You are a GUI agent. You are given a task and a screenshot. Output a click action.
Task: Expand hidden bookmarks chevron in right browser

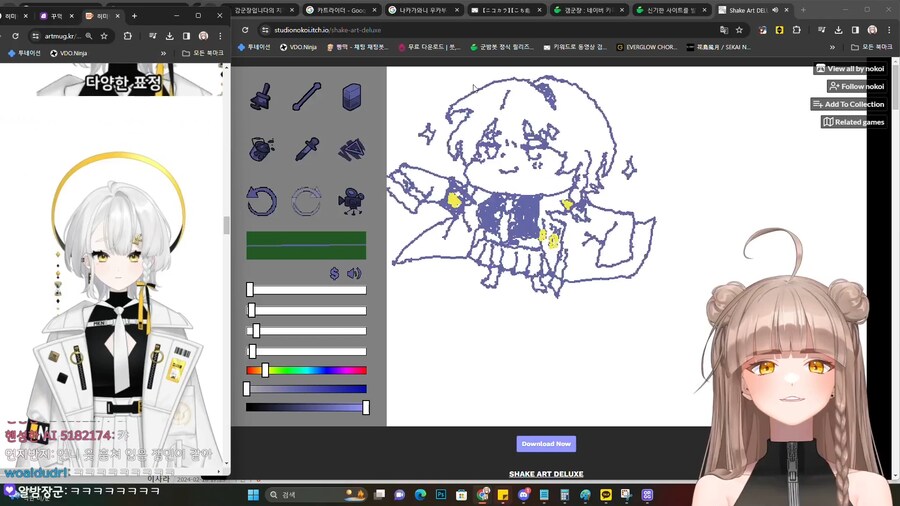coord(832,47)
